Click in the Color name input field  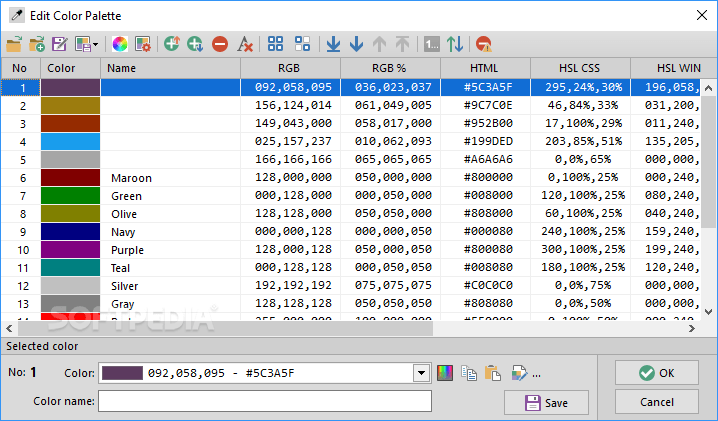[x=265, y=401]
